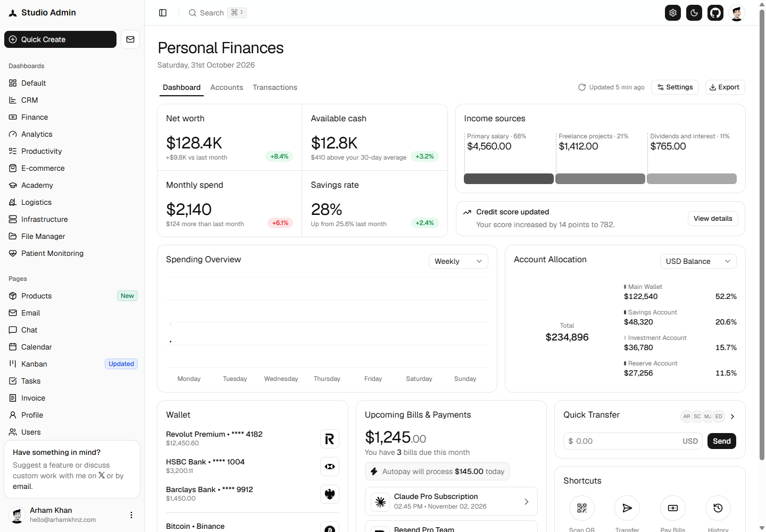Click the Freelance projects income bar

600,179
